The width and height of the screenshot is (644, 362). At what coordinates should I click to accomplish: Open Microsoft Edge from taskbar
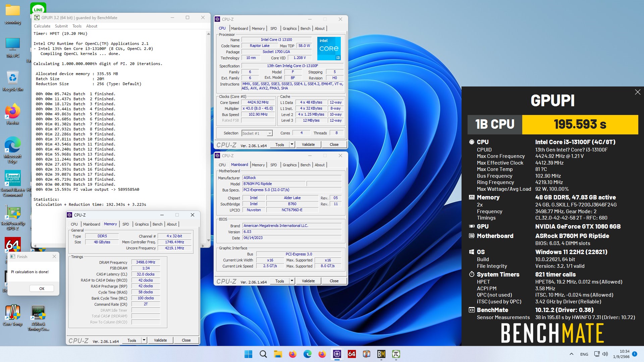click(308, 354)
